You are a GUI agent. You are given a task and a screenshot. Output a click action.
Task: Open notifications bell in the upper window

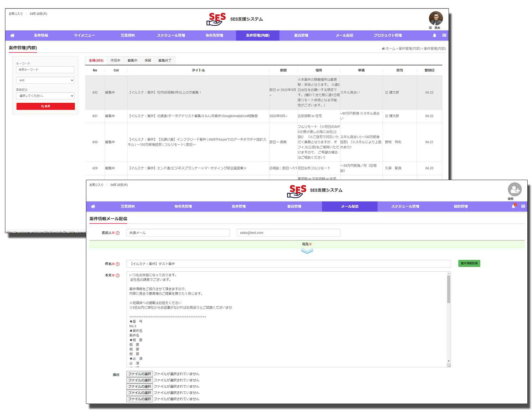[x=434, y=35]
